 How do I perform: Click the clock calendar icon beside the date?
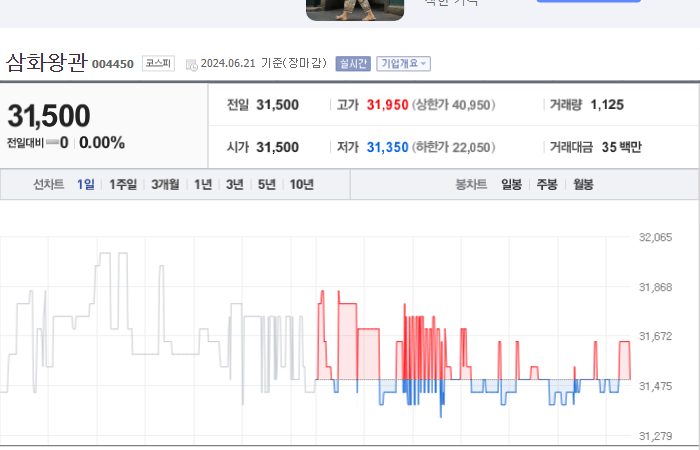click(192, 65)
